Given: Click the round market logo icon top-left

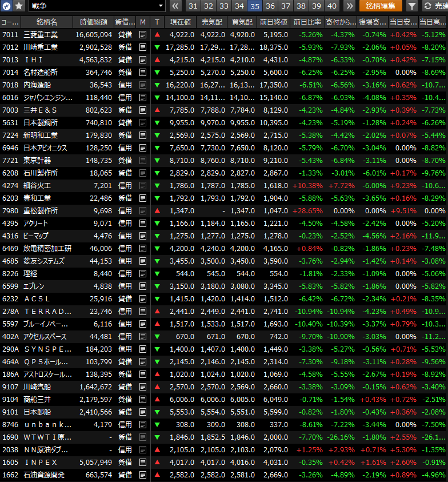Looking at the screenshot, I should pyautogui.click(x=7, y=6).
